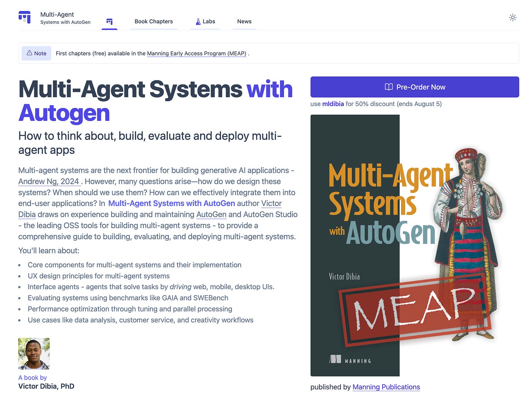Click the mldibia discount code

pyautogui.click(x=333, y=104)
